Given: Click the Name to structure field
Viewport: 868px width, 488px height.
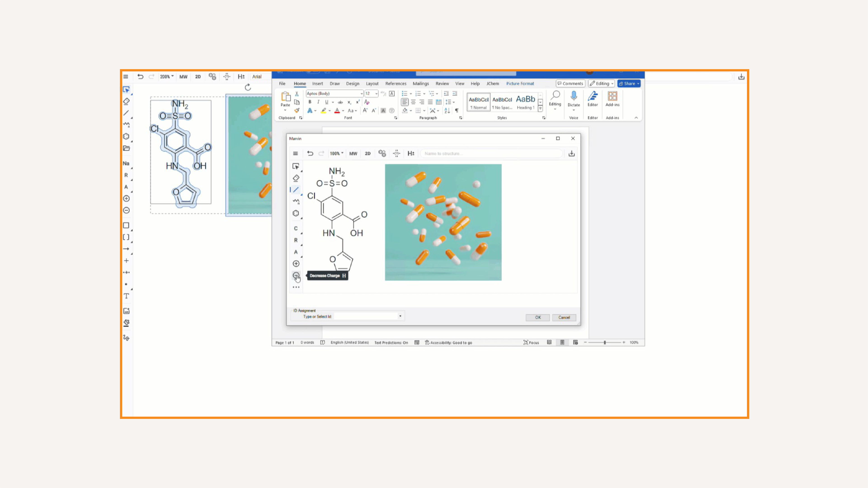Looking at the screenshot, I should point(491,153).
